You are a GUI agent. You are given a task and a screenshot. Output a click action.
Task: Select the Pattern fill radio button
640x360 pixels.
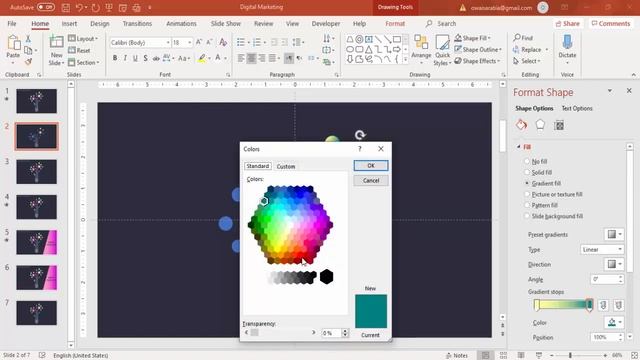coord(527,205)
